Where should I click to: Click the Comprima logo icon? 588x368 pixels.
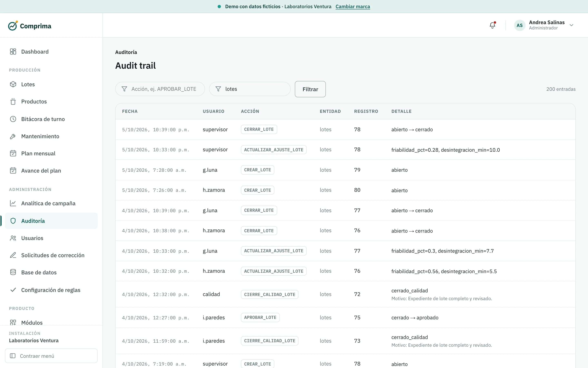(13, 26)
